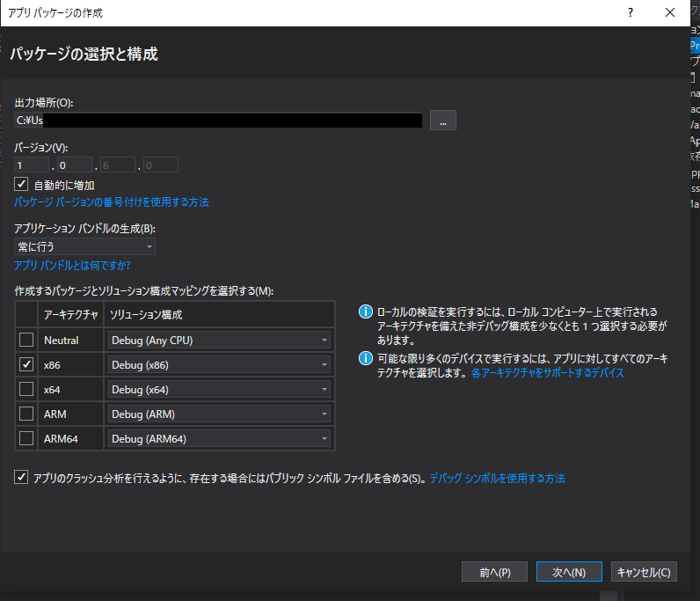Uncheck 自動的に増加 checkbox
This screenshot has height=601, width=700.
pyautogui.click(x=21, y=184)
